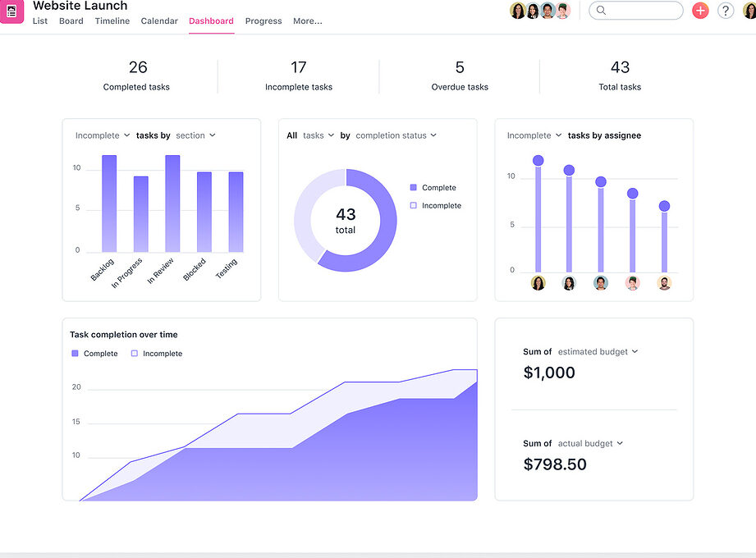The image size is (756, 558).
Task: Toggle Complete legend in donut chart
Action: tap(433, 187)
